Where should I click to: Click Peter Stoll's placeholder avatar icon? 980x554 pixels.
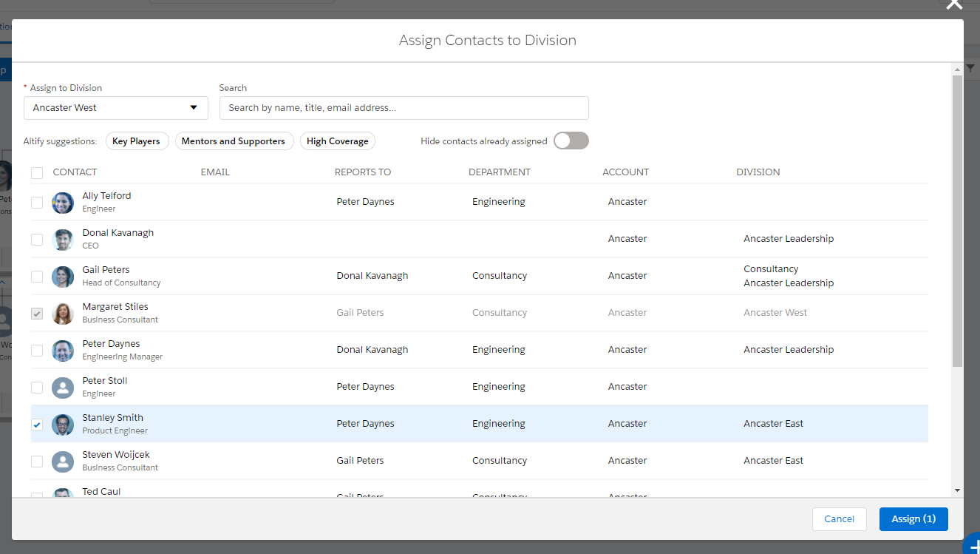coord(63,388)
